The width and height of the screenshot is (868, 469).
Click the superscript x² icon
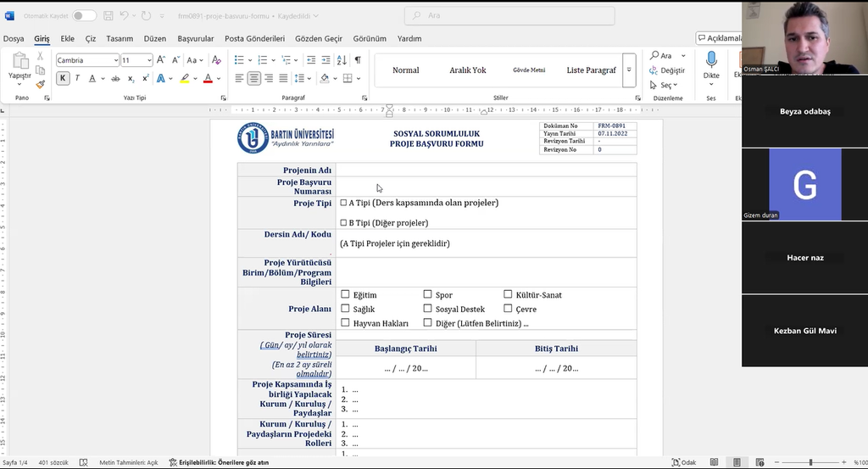145,78
